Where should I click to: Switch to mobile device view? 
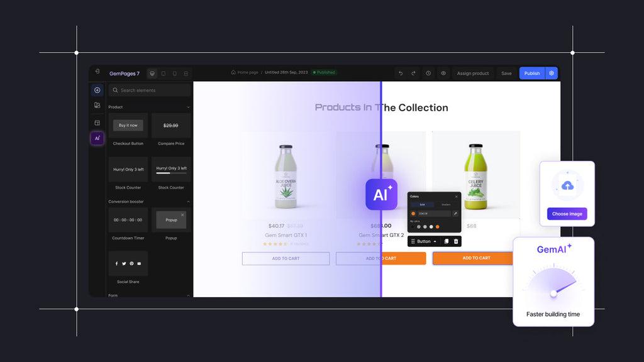click(175, 74)
